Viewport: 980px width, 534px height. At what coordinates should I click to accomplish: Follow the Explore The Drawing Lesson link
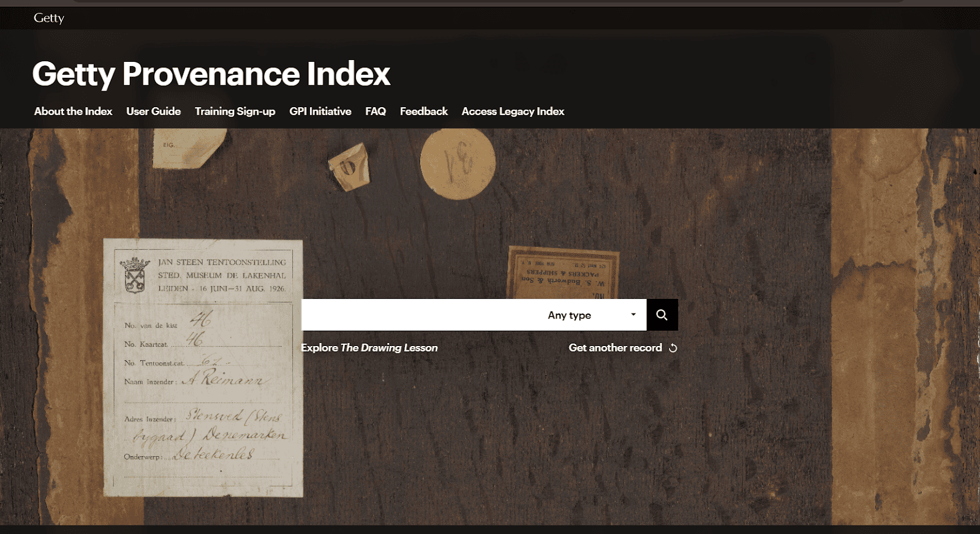point(369,348)
